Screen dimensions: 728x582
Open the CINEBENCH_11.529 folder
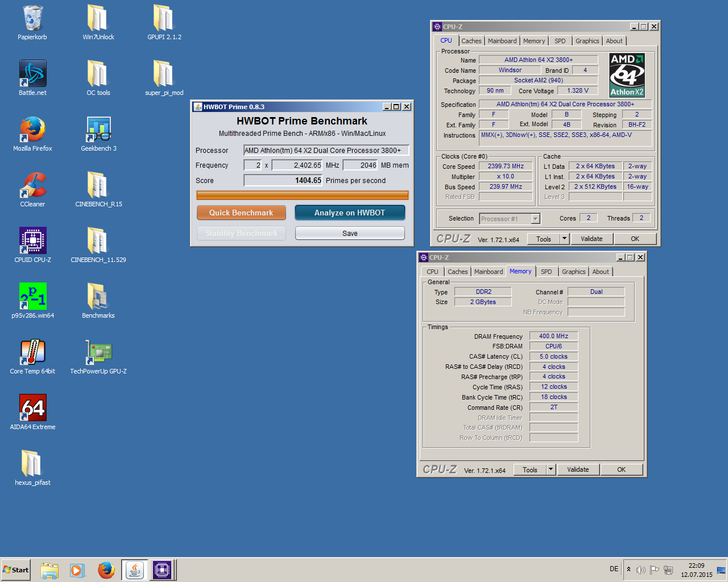(98, 246)
